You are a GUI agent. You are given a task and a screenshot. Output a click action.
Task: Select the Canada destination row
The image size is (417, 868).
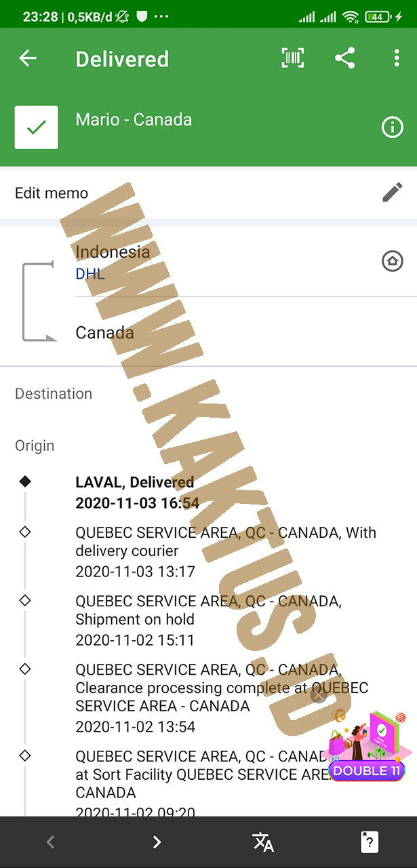click(x=208, y=332)
